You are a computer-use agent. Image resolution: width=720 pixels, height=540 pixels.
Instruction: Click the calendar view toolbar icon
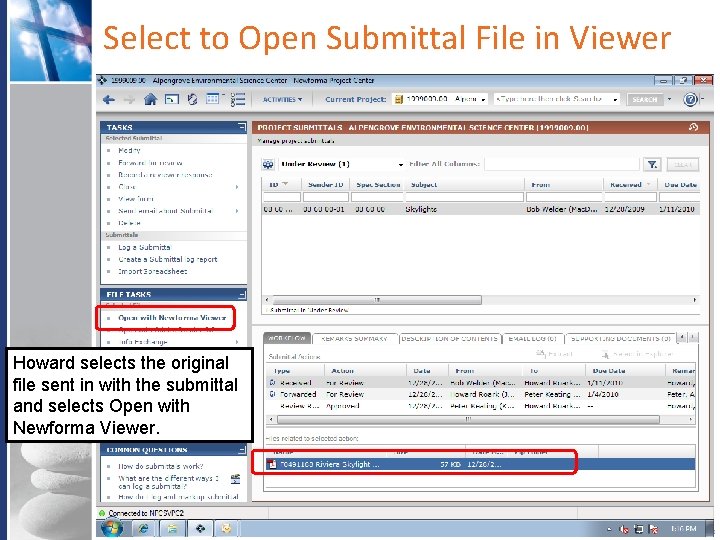213,99
